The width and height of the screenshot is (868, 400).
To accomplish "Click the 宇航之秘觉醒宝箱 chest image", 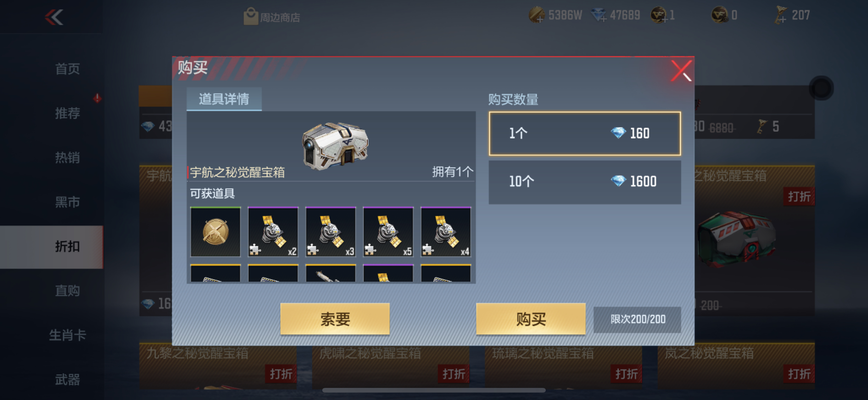I will pos(335,146).
